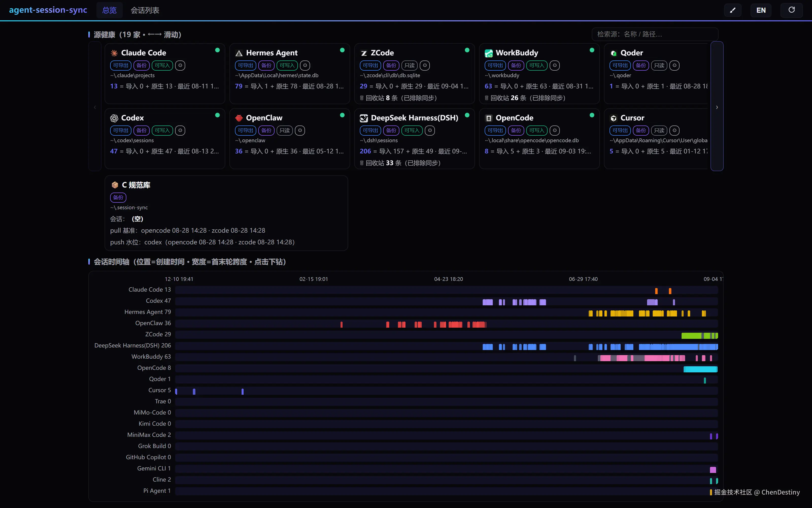The image size is (812, 508).
Task: Click the DeepSeek Harness whale logo icon
Action: (x=364, y=118)
